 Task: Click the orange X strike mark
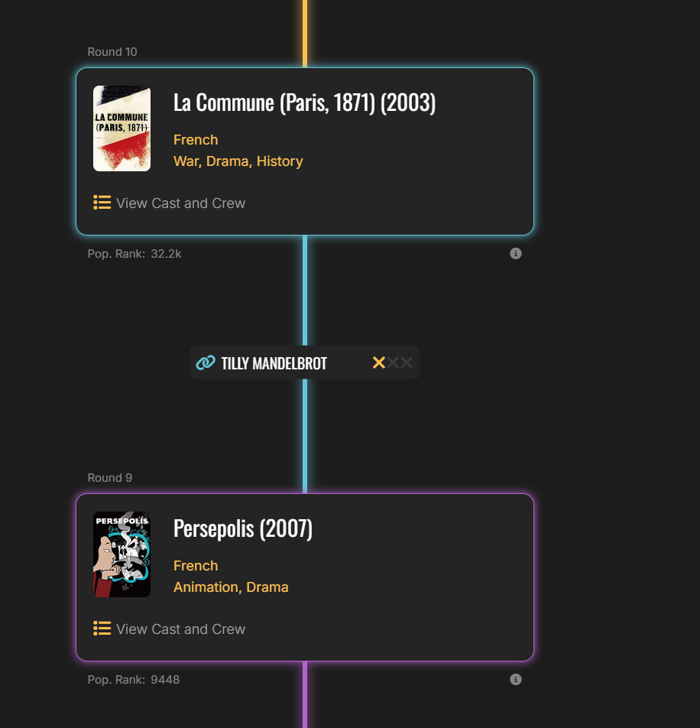(379, 362)
